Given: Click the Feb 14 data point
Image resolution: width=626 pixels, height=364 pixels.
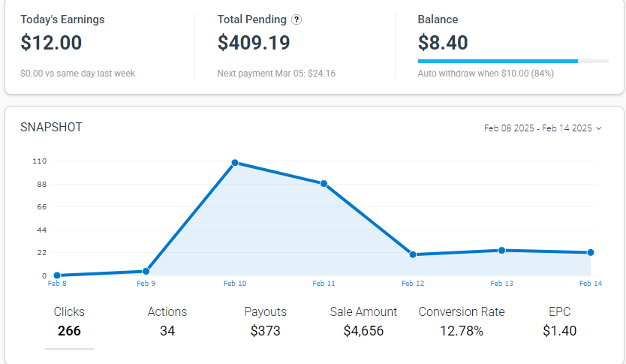Looking at the screenshot, I should click(591, 252).
